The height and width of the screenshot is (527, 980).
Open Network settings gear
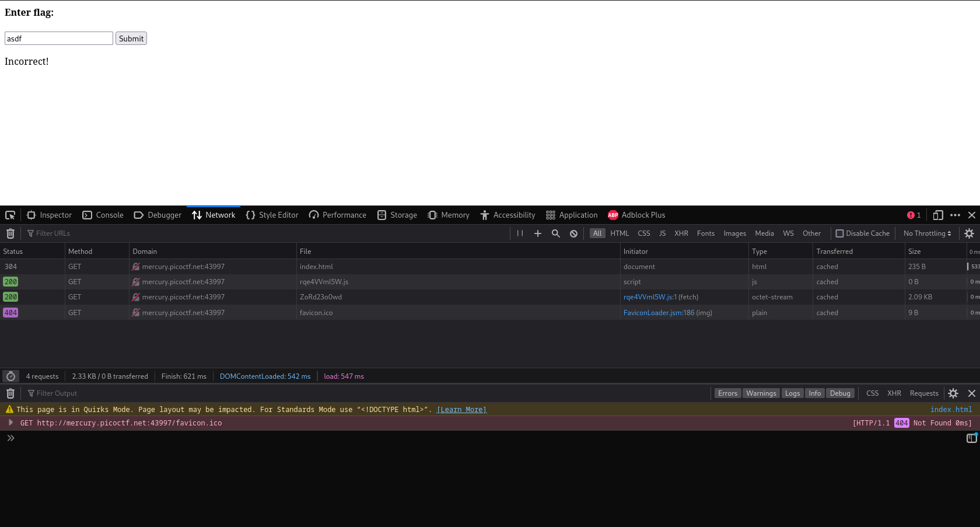pos(969,233)
